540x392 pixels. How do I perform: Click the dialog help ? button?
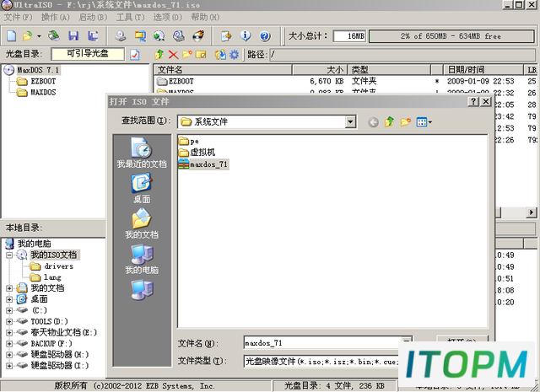[473, 101]
